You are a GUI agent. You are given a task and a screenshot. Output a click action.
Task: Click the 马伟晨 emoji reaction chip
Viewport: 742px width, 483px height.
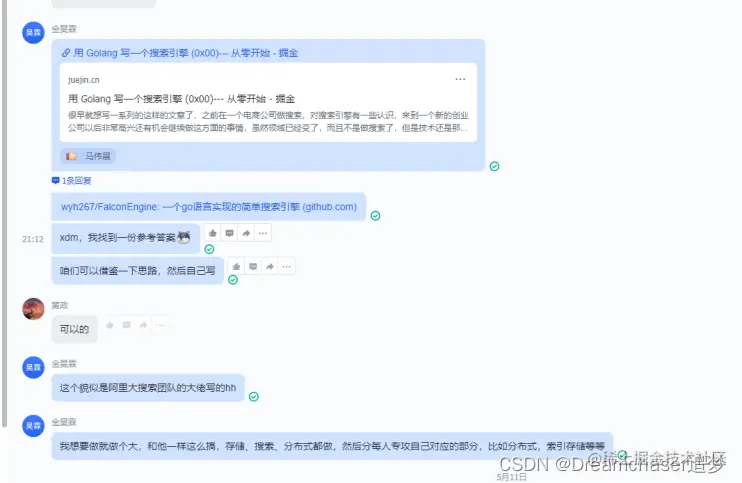click(88, 156)
